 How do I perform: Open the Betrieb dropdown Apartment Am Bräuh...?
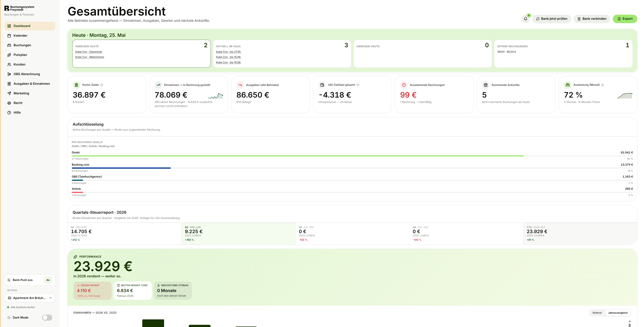[30, 298]
